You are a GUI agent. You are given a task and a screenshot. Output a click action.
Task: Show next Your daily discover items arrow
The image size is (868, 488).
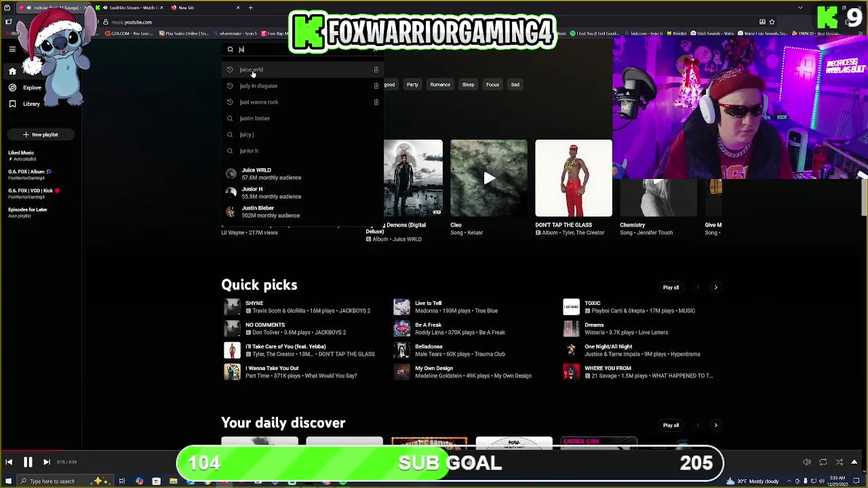pos(715,425)
